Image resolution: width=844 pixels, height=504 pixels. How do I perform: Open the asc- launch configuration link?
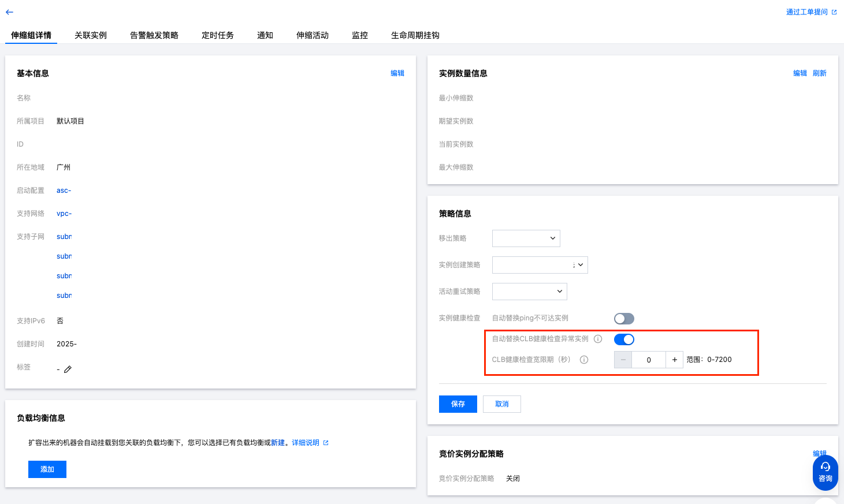pos(64,191)
